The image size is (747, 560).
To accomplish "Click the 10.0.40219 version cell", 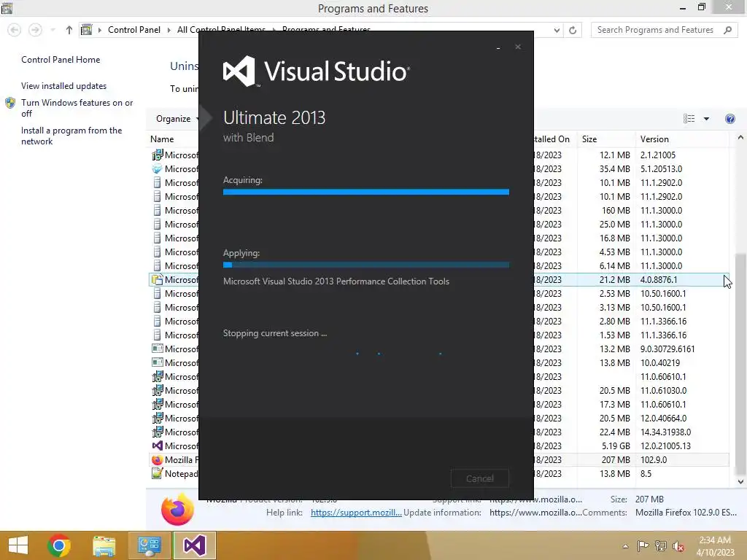I will pos(659,363).
